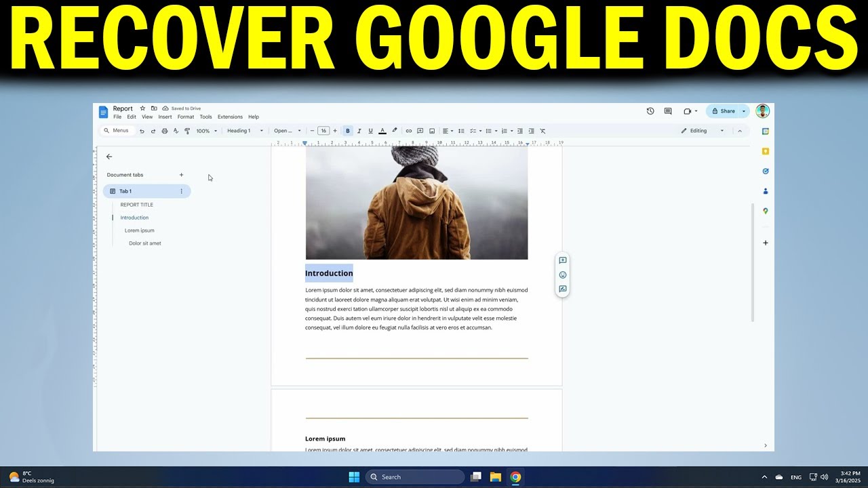Image resolution: width=868 pixels, height=488 pixels.
Task: Run spelling and grammar check
Action: pos(176,131)
